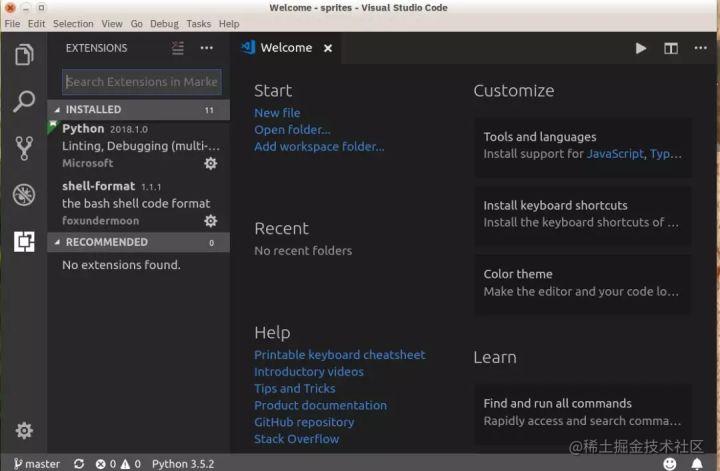This screenshot has height=471, width=720.
Task: Open problems via errors and warnings counter
Action: click(118, 464)
